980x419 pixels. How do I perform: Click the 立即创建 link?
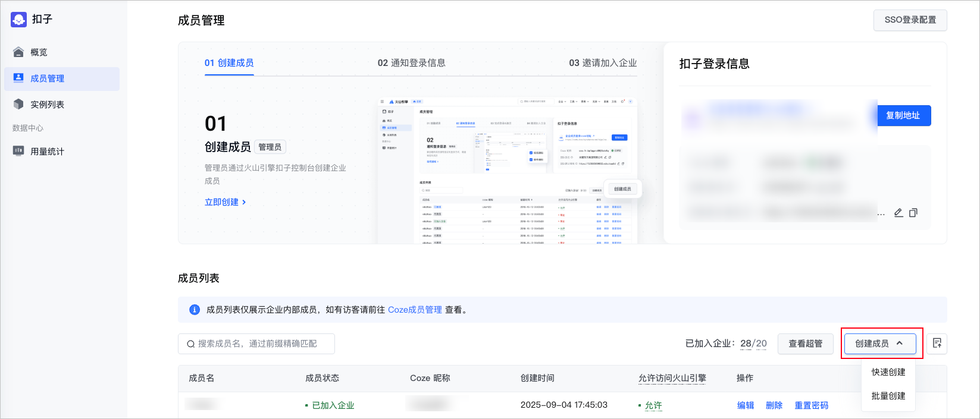tap(226, 202)
